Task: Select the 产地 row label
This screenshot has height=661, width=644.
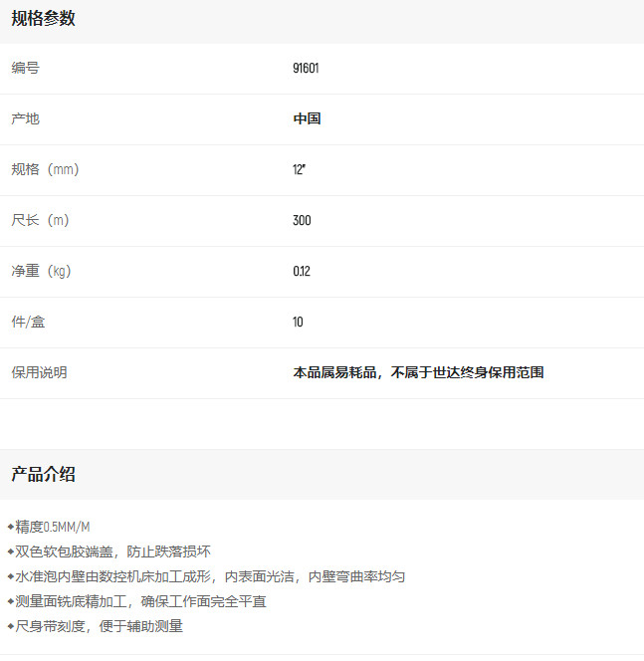Action: pyautogui.click(x=26, y=118)
